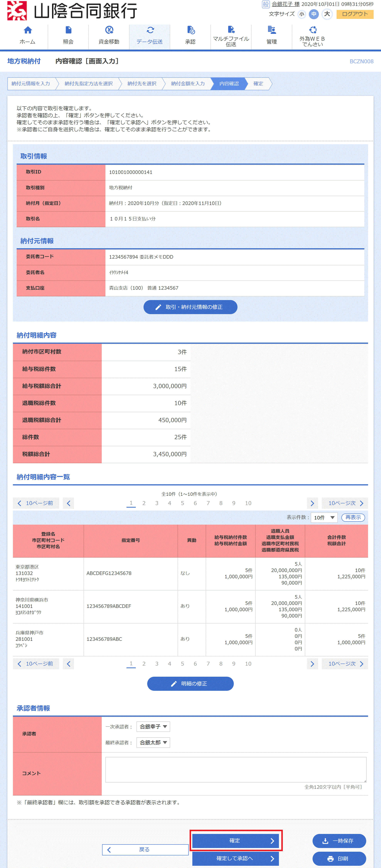
Task: Click upper next page arrow
Action: 312,503
